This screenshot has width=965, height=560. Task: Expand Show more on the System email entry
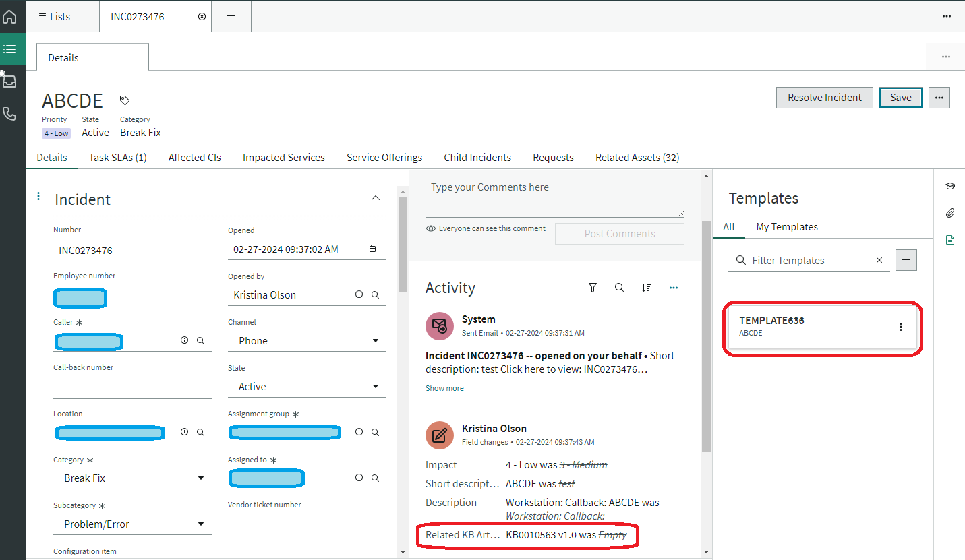click(444, 388)
